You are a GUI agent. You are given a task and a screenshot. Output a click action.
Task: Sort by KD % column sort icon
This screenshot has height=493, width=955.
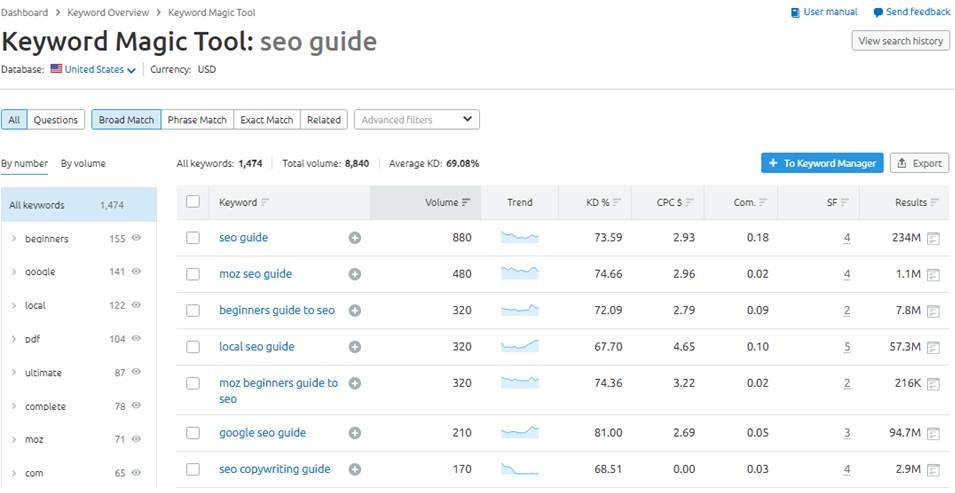[x=617, y=202]
